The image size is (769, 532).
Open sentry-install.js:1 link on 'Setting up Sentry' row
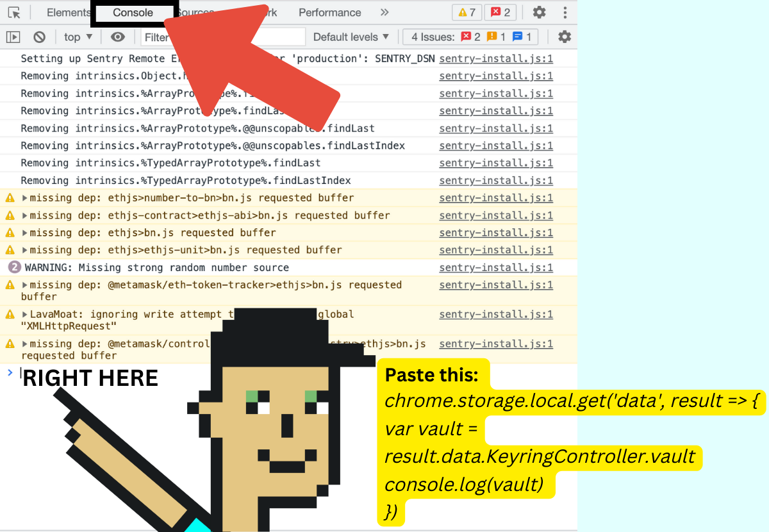point(496,58)
